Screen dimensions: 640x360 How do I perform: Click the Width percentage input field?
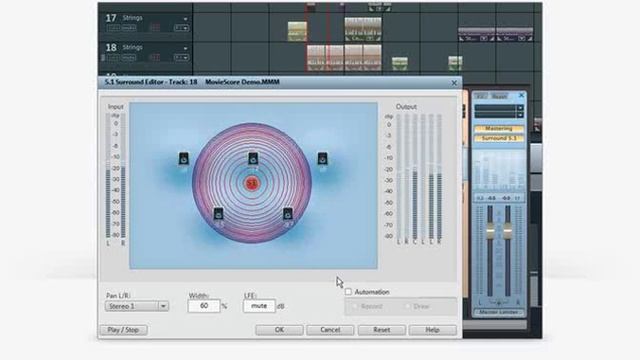(204, 306)
